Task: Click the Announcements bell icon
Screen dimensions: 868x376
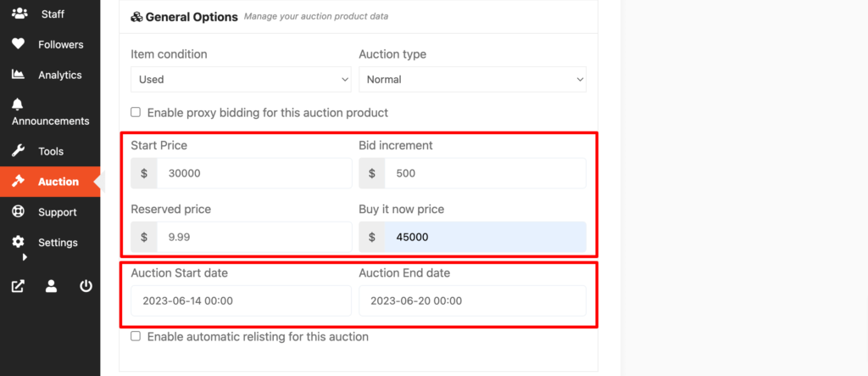Action: point(18,104)
